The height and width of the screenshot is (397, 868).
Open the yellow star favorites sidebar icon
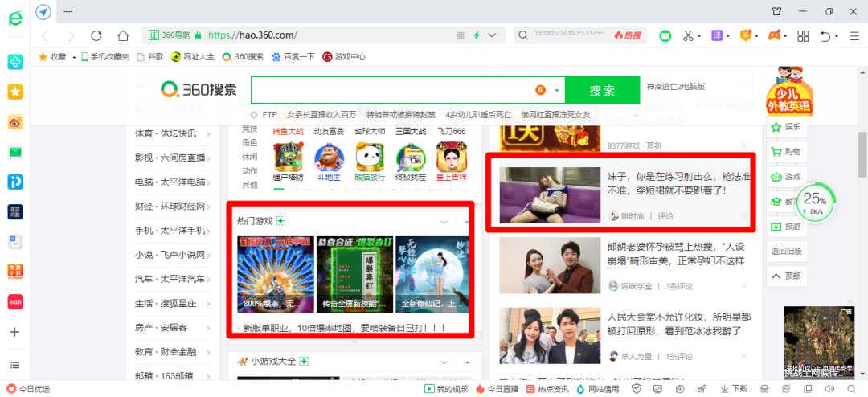[15, 92]
